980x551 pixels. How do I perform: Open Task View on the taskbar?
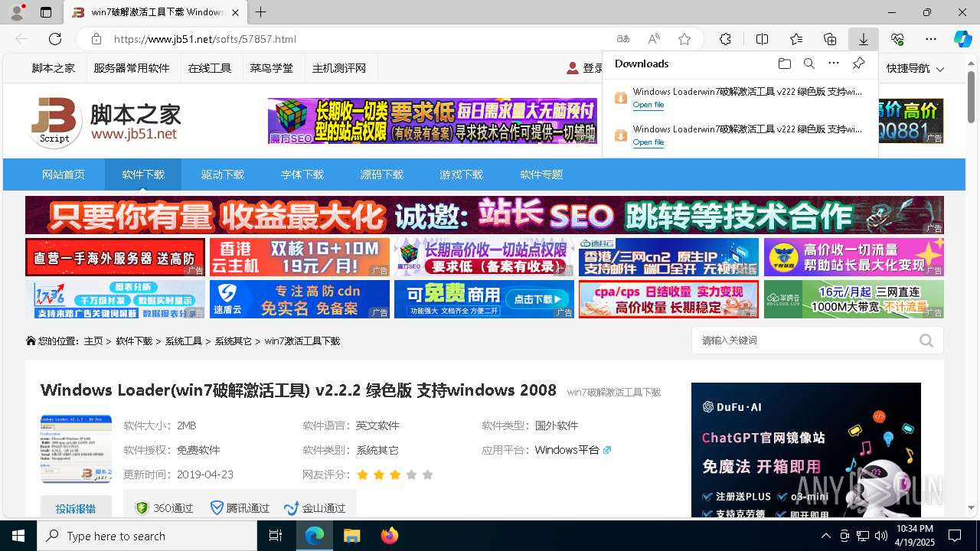tap(276, 536)
